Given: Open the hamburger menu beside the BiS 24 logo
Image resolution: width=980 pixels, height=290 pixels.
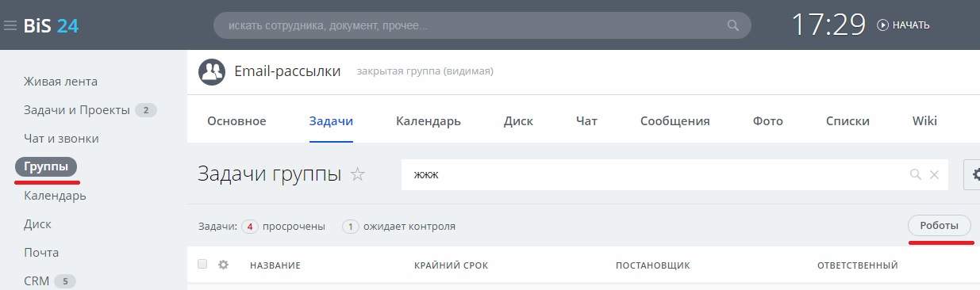Looking at the screenshot, I should pos(10,25).
